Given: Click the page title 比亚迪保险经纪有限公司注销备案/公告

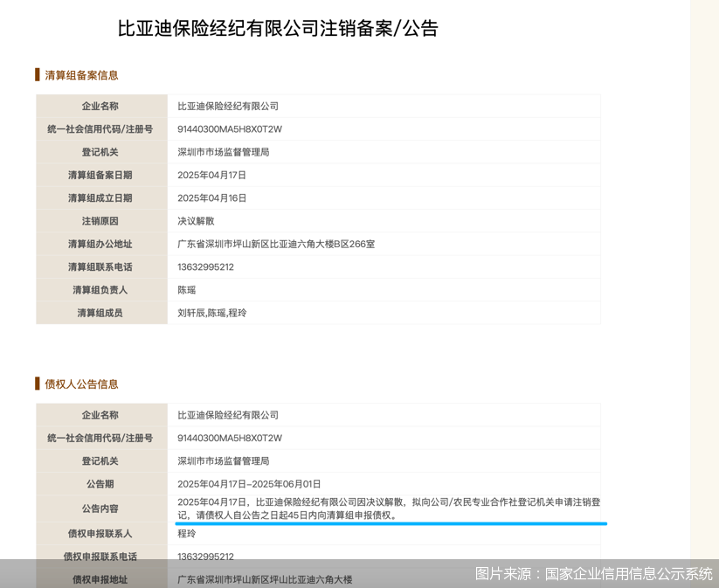Looking at the screenshot, I should pyautogui.click(x=278, y=28).
